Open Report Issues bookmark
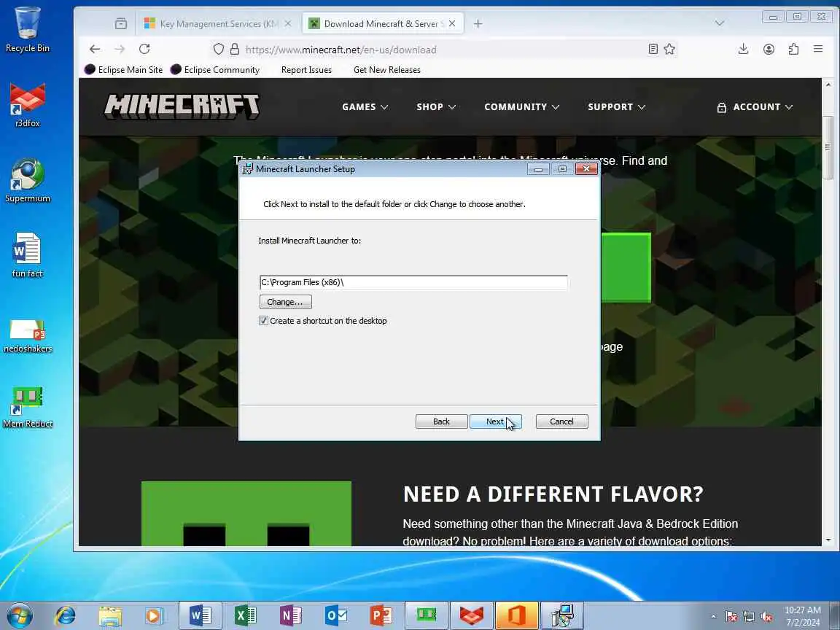The image size is (840, 630). pyautogui.click(x=306, y=70)
